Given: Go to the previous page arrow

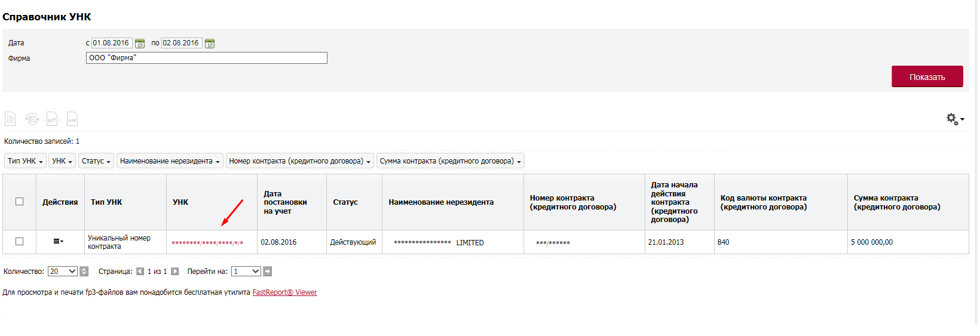Looking at the screenshot, I should [x=140, y=272].
